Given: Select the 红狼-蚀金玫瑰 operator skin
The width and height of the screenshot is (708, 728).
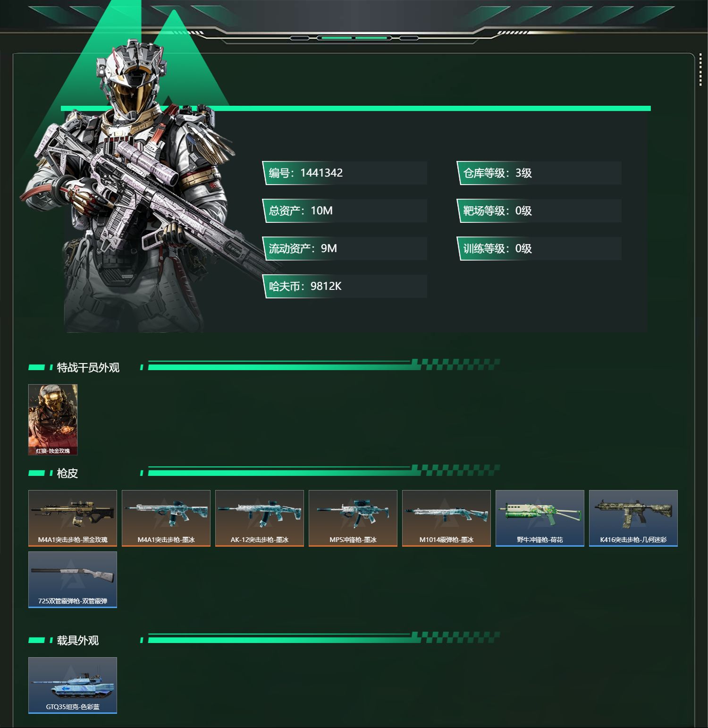Looking at the screenshot, I should [53, 420].
